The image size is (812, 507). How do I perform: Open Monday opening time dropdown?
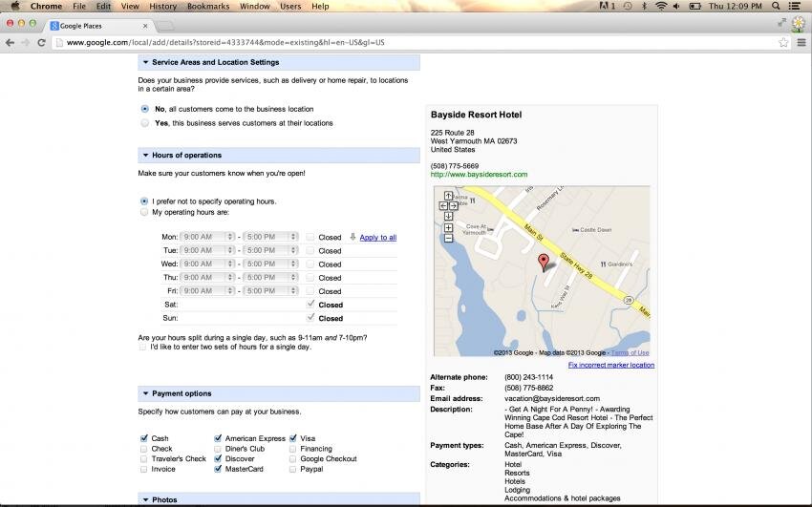click(x=207, y=237)
